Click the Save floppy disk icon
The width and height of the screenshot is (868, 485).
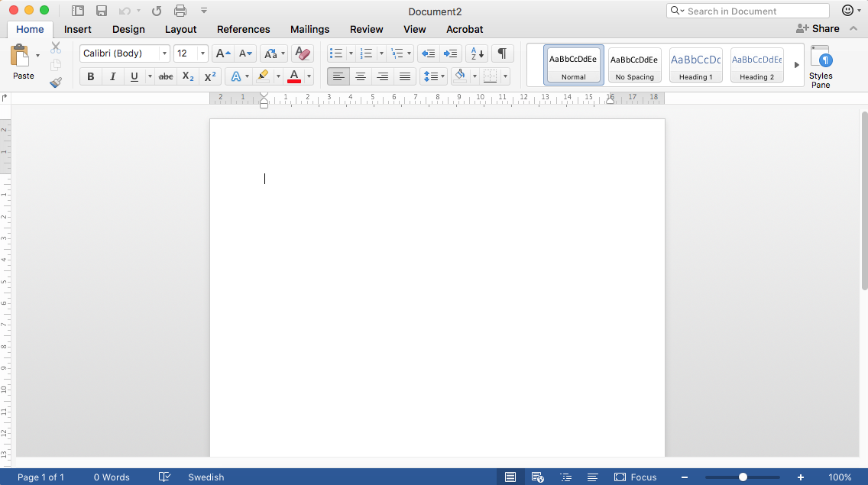point(102,11)
